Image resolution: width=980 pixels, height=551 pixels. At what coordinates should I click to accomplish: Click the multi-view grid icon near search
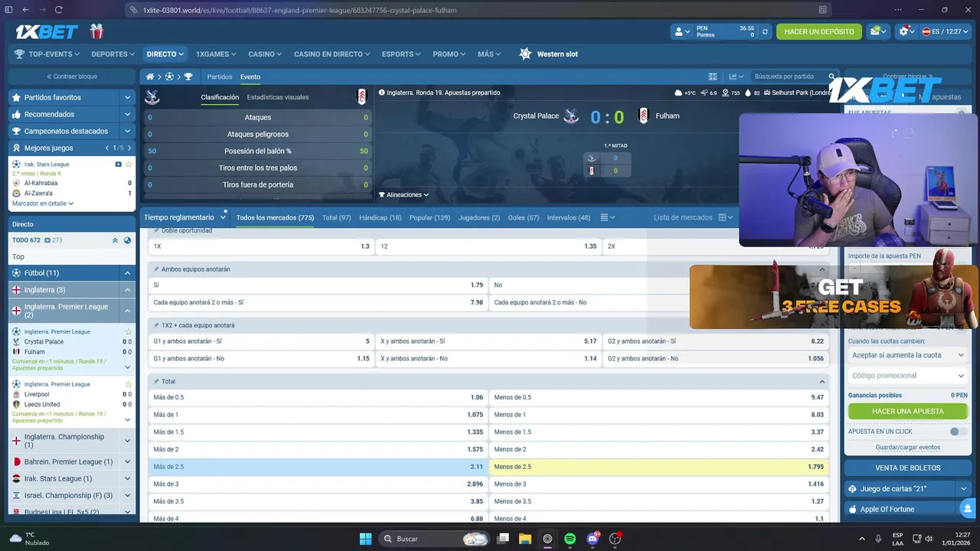click(x=713, y=77)
